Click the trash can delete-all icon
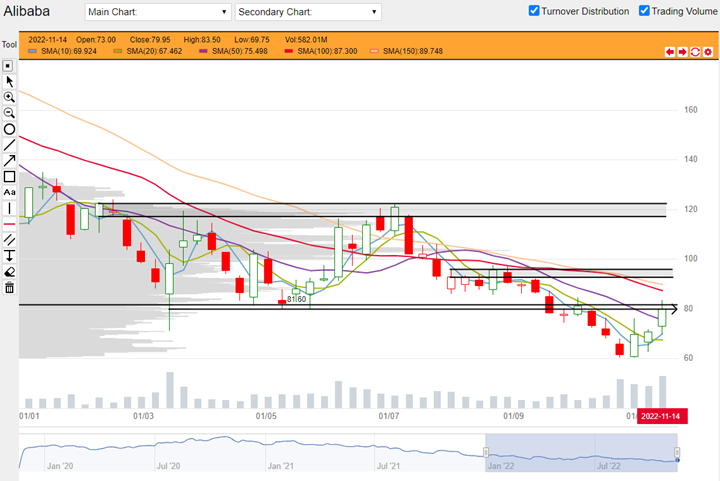 [9, 288]
